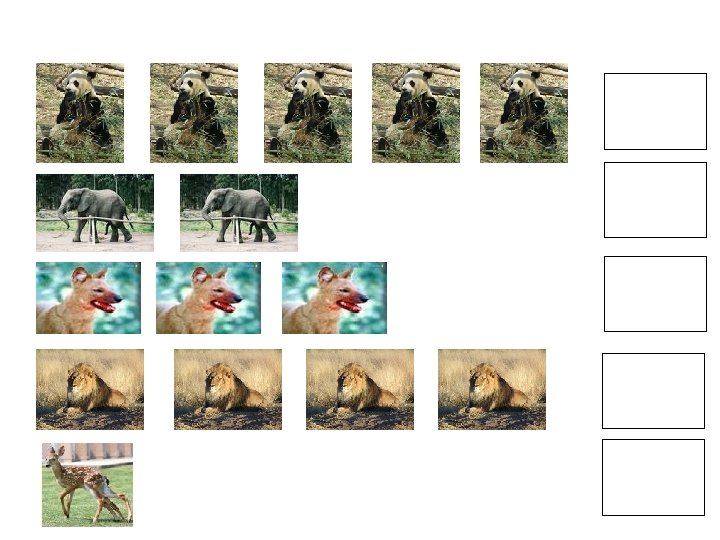Select the last lion picture in the row
The height and width of the screenshot is (540, 720).
(492, 389)
